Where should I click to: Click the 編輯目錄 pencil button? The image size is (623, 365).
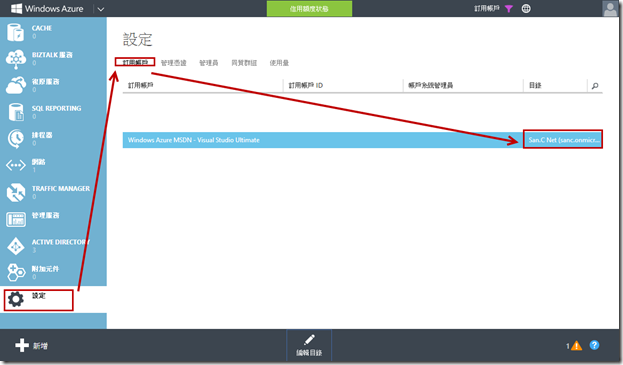pyautogui.click(x=309, y=345)
